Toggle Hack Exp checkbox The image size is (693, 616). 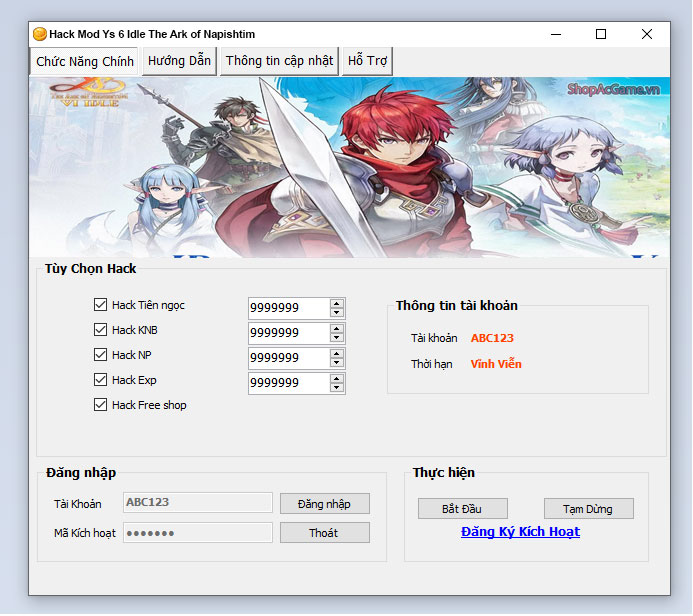[x=100, y=380]
